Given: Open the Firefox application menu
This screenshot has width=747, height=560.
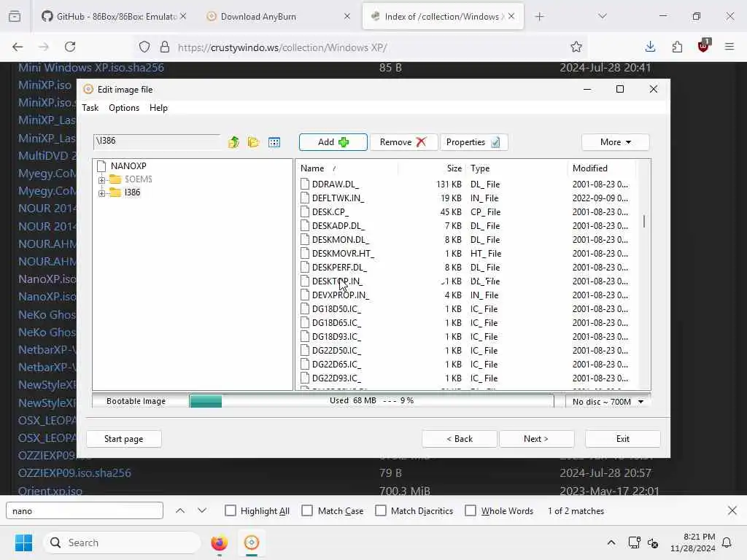Looking at the screenshot, I should pyautogui.click(x=729, y=47).
